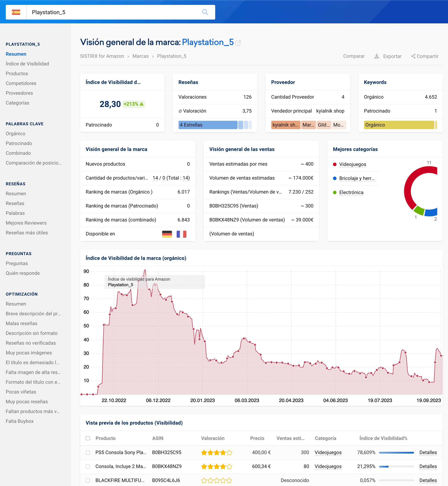Click the magnifier search icon
The image size is (448, 486).
coord(205,12)
